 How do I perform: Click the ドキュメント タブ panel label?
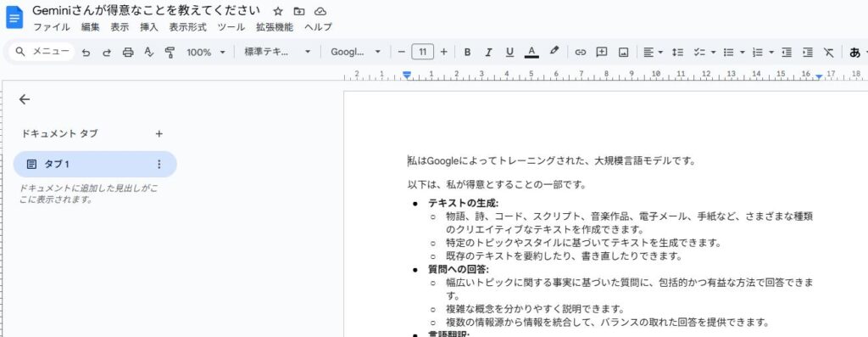[59, 133]
